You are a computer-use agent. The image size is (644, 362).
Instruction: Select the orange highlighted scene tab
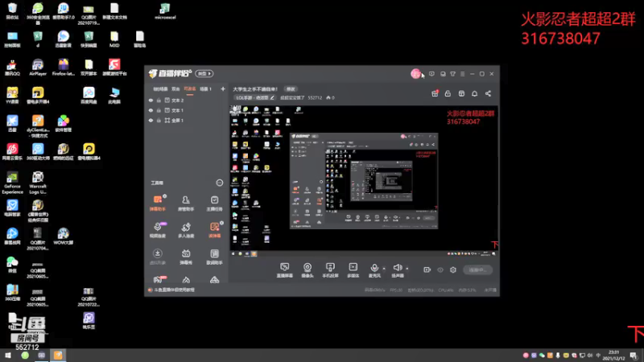coord(189,88)
